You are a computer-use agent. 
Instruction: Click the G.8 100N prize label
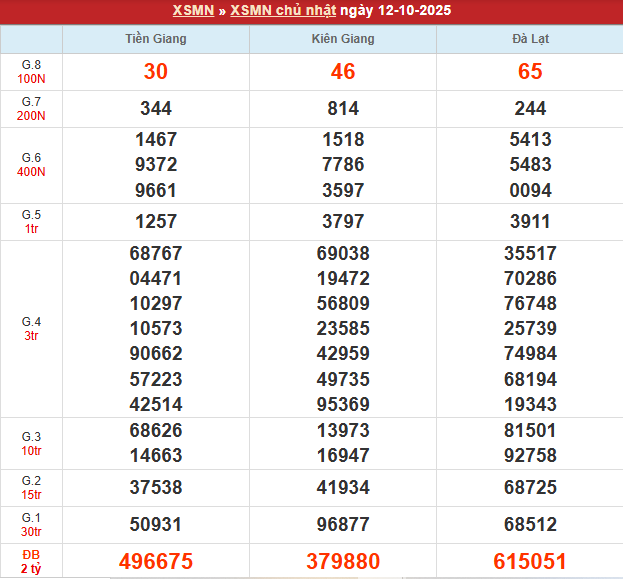click(31, 71)
